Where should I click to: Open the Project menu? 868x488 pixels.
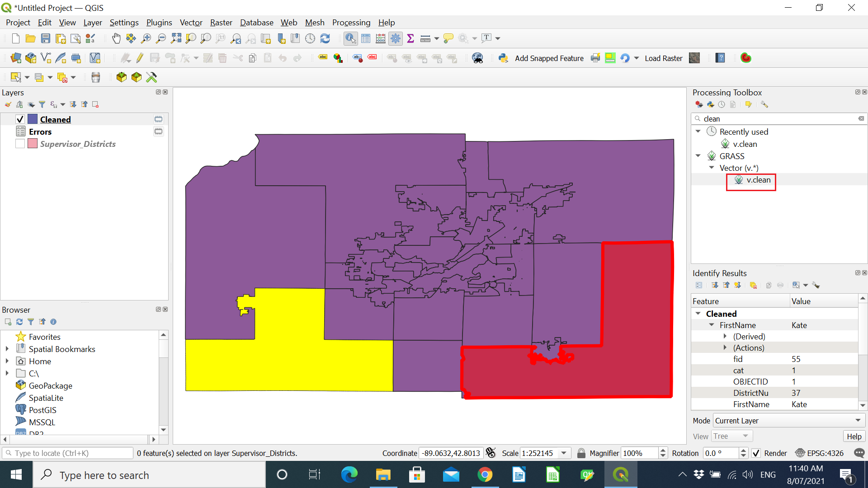[18, 22]
